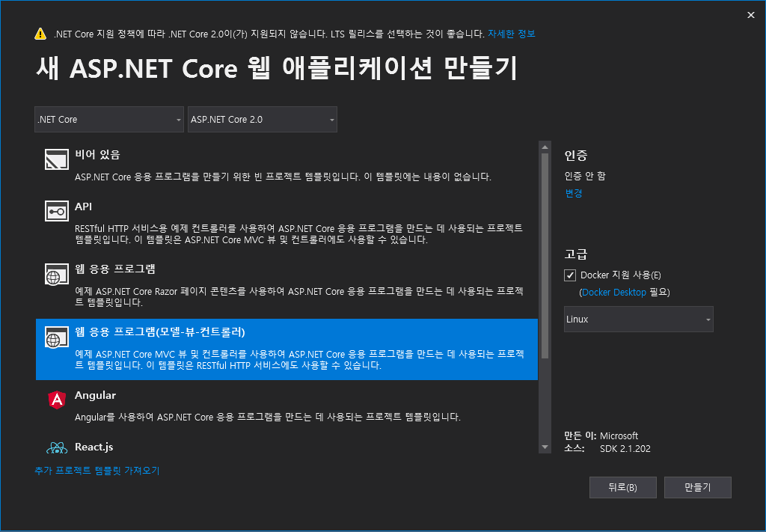Click the 웹 응용 프로그램 Razor template icon
This screenshot has width=766, height=532.
point(57,274)
